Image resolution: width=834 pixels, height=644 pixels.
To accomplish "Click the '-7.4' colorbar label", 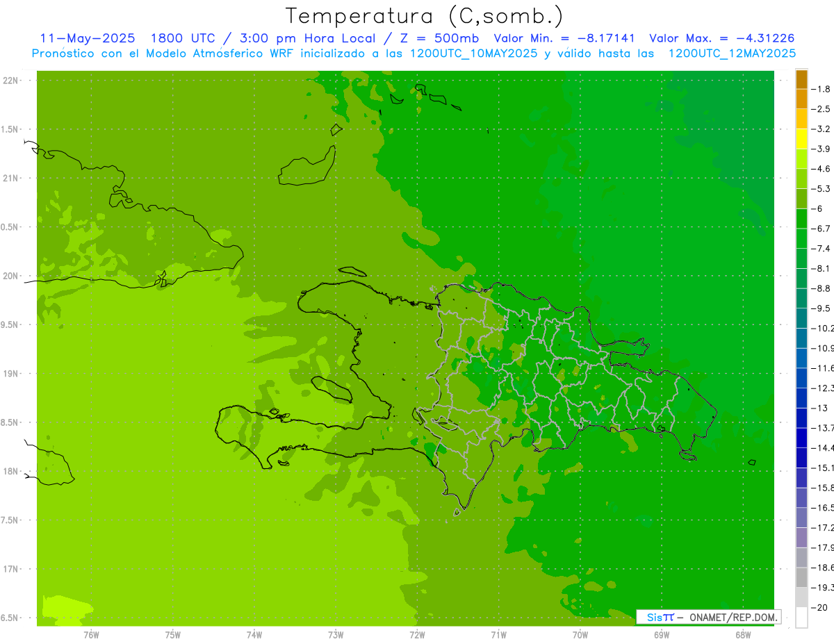I will [x=821, y=248].
